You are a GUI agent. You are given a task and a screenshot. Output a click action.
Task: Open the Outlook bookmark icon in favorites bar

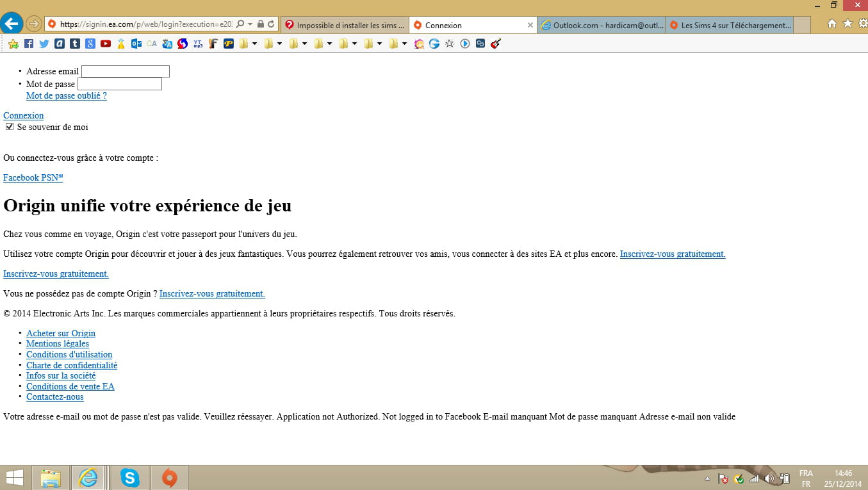tap(136, 44)
